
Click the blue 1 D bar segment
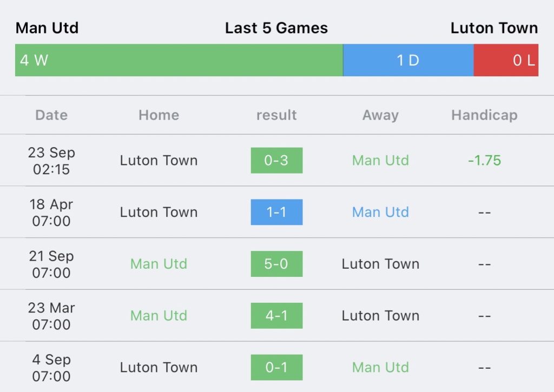pyautogui.click(x=408, y=60)
